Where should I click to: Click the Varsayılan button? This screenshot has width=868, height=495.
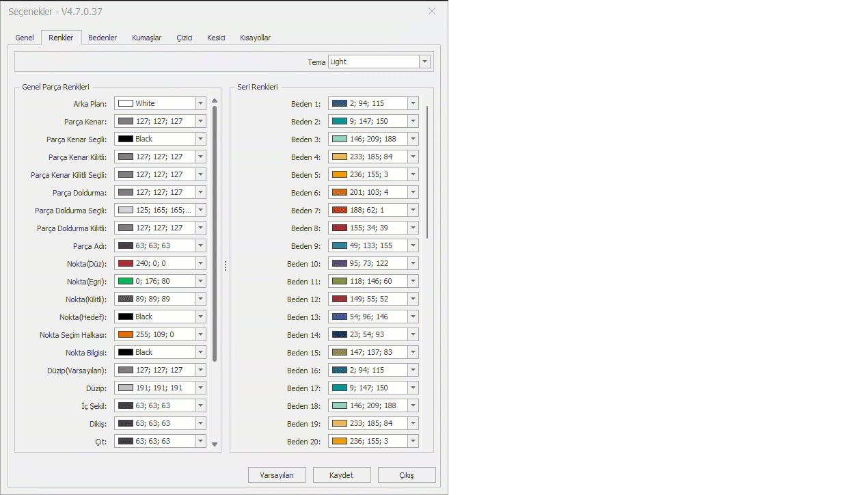click(x=277, y=475)
